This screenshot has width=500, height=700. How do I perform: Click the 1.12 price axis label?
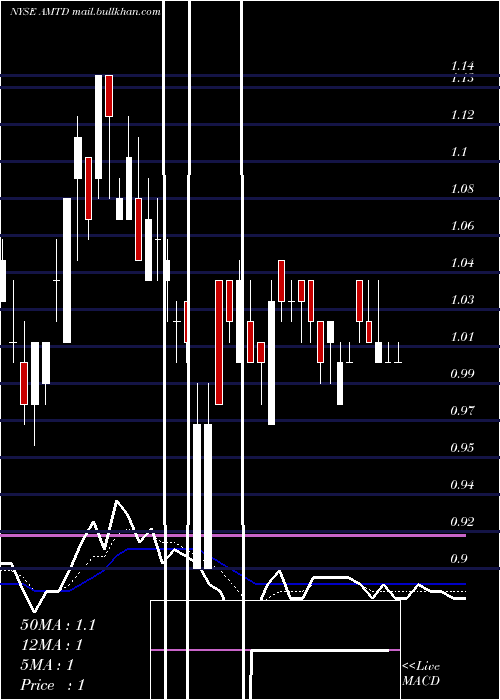tap(462, 115)
